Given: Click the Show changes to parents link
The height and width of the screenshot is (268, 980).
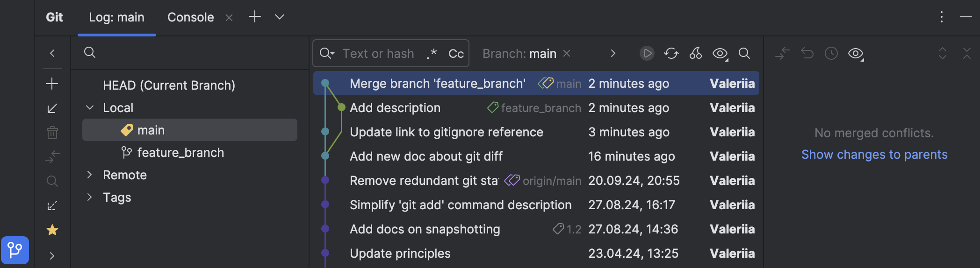Looking at the screenshot, I should 874,155.
